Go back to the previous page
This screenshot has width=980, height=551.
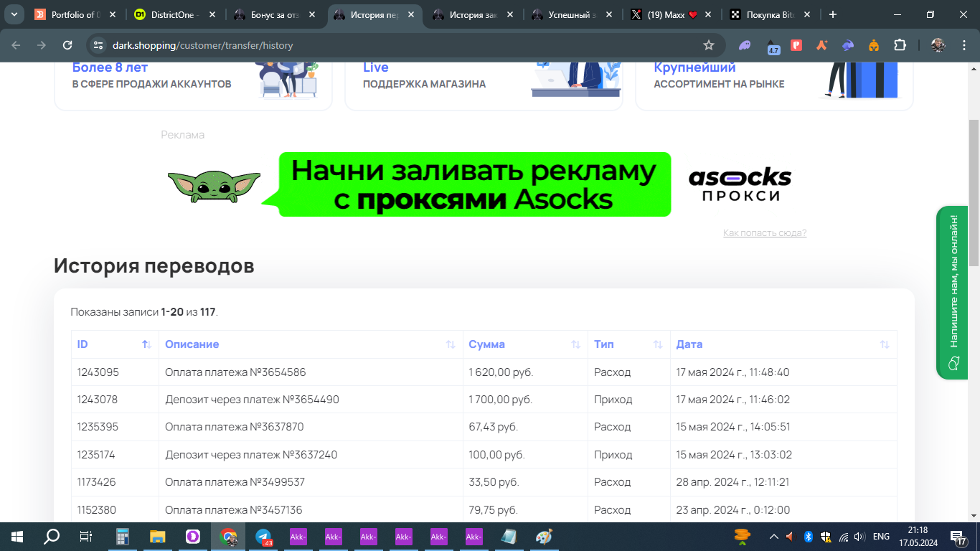pyautogui.click(x=16, y=45)
